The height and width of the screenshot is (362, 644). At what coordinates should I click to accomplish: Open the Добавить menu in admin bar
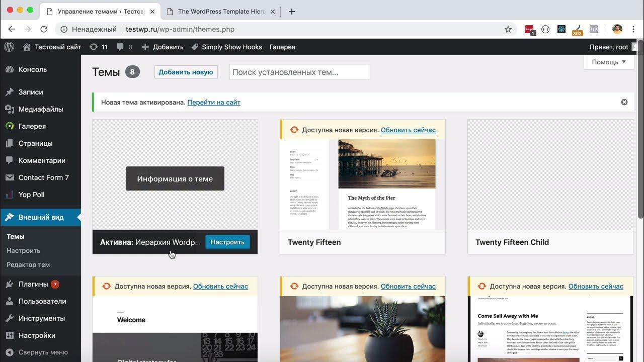(x=163, y=47)
